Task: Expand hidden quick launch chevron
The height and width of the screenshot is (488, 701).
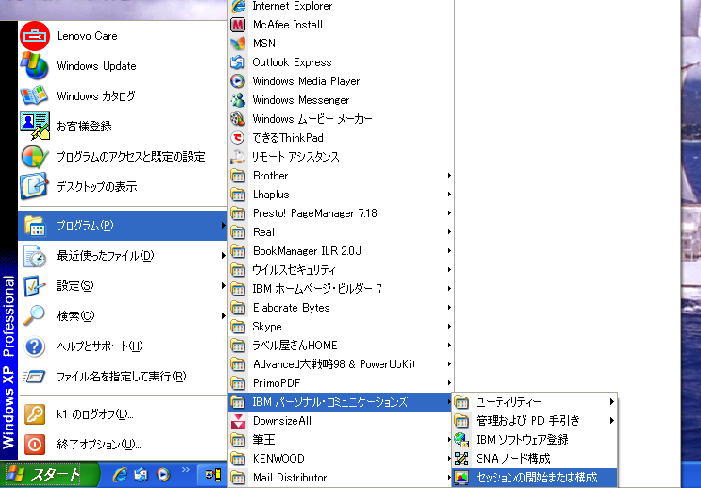Action: coord(186,470)
